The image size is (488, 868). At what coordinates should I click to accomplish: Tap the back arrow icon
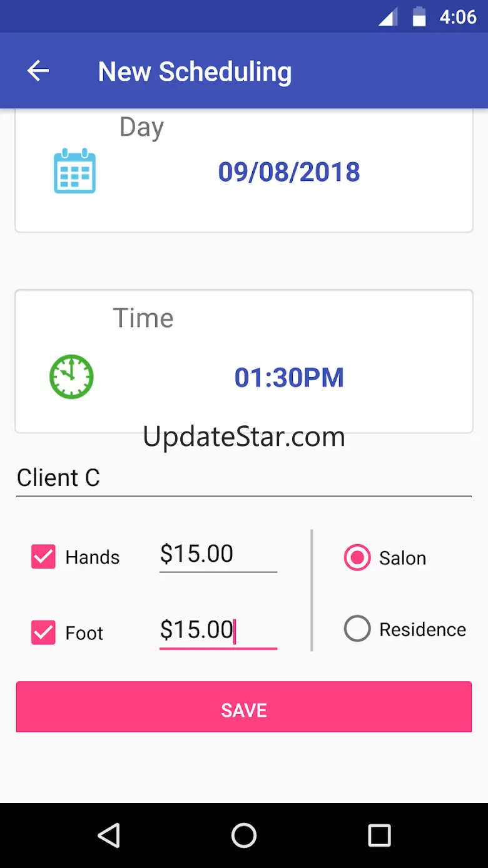38,71
